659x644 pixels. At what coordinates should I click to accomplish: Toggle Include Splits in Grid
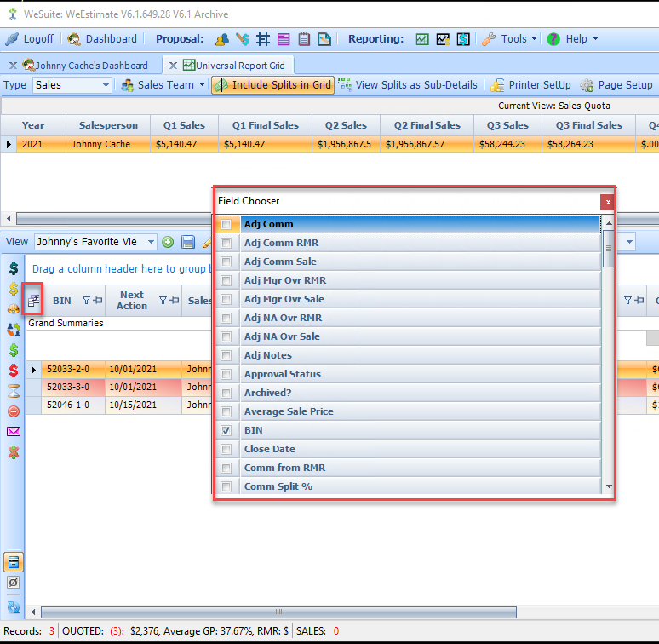[x=272, y=85]
